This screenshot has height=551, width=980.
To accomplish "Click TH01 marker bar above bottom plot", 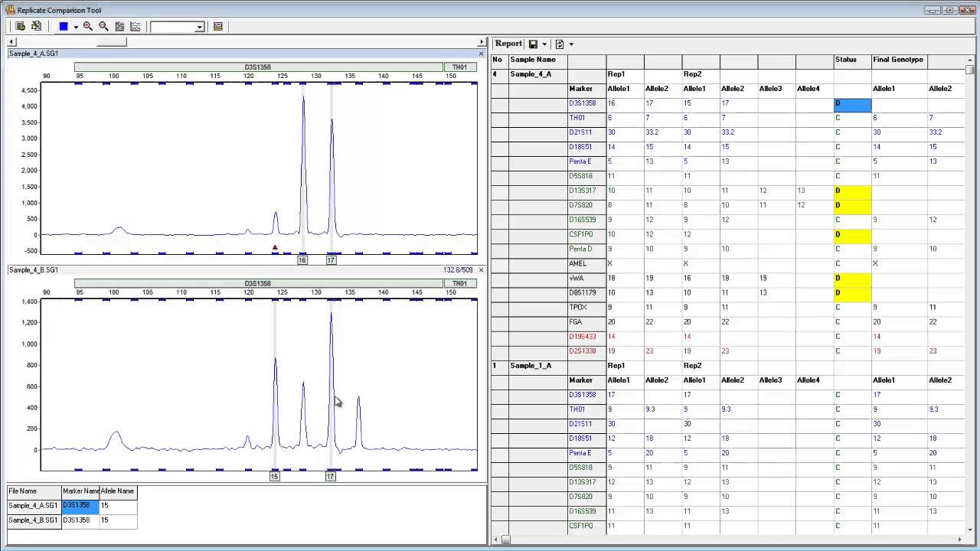I will pyautogui.click(x=460, y=283).
